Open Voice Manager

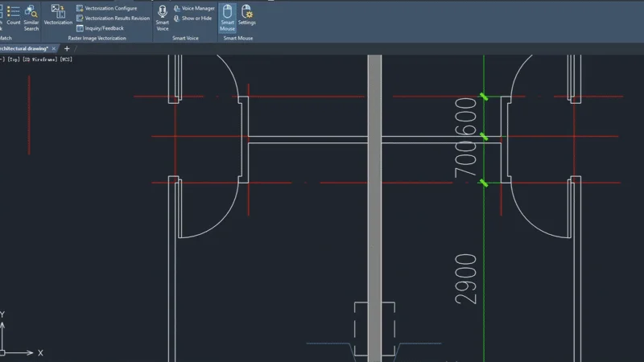[197, 8]
